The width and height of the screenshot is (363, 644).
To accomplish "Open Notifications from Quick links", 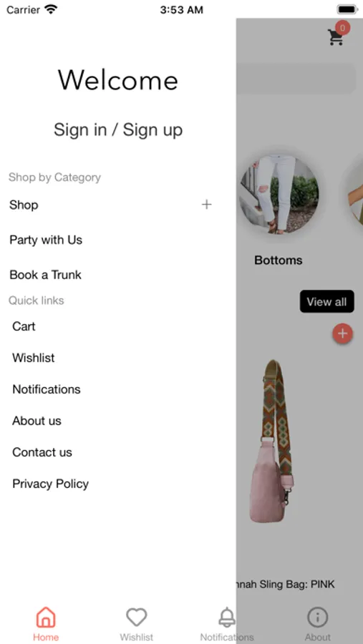I will pyautogui.click(x=47, y=389).
